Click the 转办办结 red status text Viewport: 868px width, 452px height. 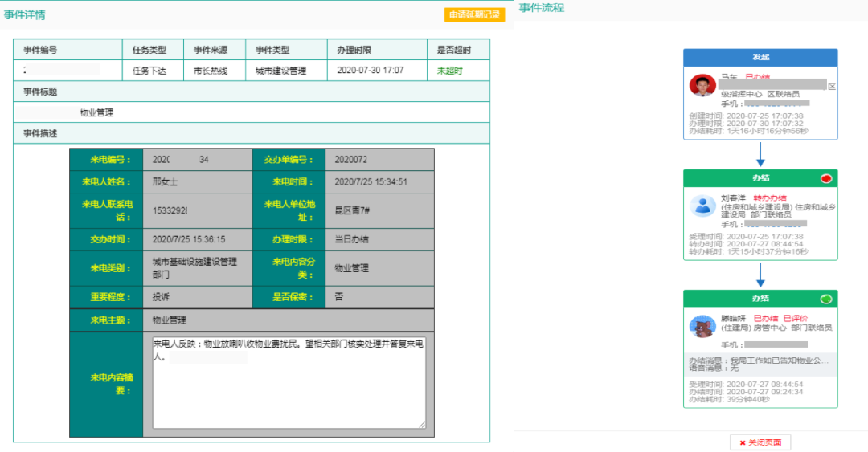(x=769, y=198)
